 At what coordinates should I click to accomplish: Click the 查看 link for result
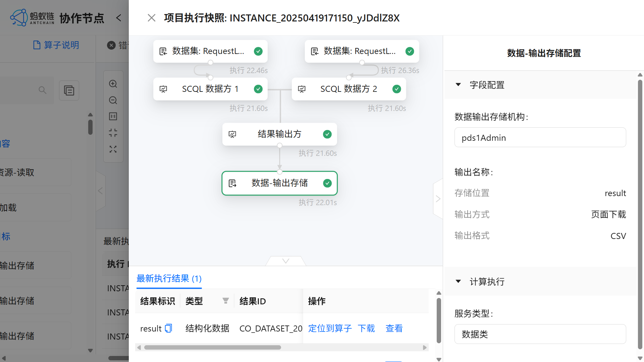[x=394, y=328]
